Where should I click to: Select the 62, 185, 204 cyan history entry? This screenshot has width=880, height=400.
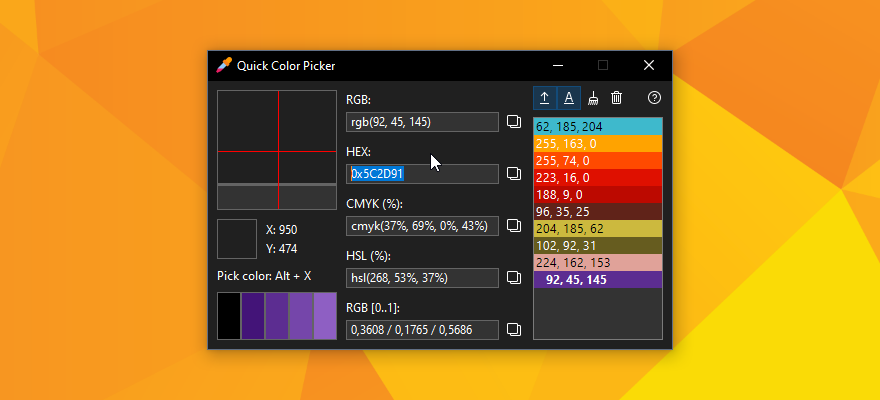tap(597, 127)
